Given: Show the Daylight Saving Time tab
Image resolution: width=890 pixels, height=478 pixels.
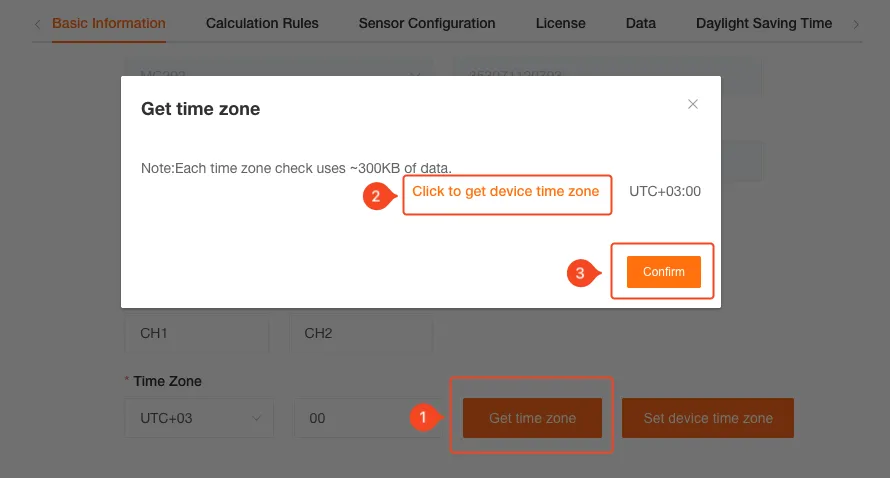Looking at the screenshot, I should (x=764, y=23).
